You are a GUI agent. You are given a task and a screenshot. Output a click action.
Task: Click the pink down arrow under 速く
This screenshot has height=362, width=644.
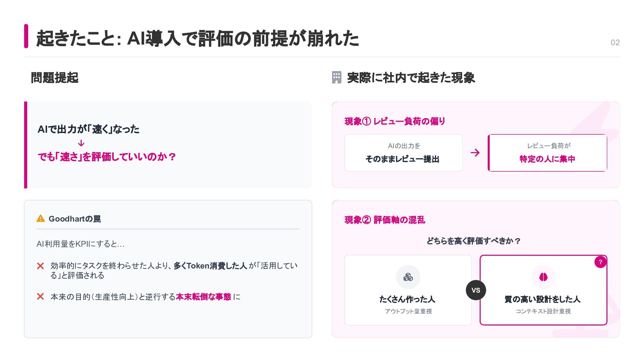(81, 143)
